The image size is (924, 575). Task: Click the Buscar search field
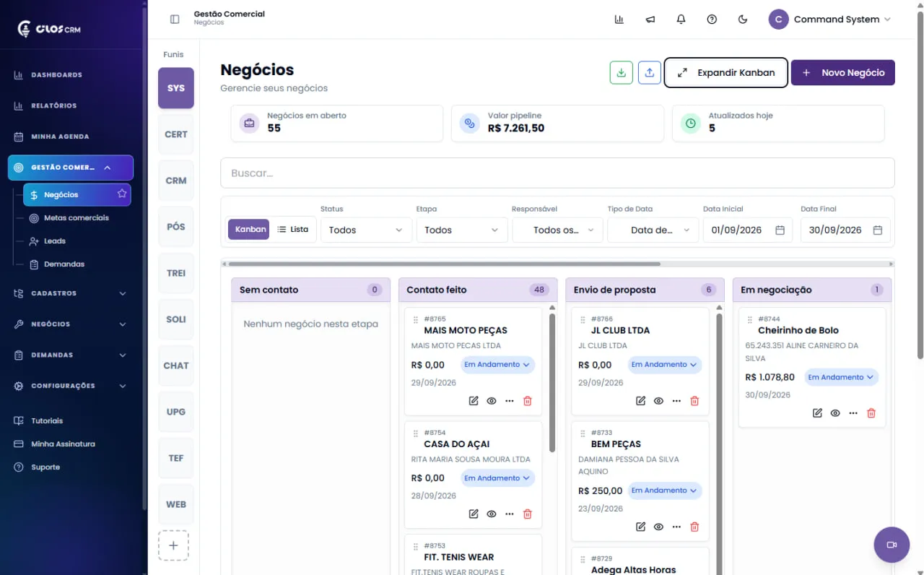(557, 173)
